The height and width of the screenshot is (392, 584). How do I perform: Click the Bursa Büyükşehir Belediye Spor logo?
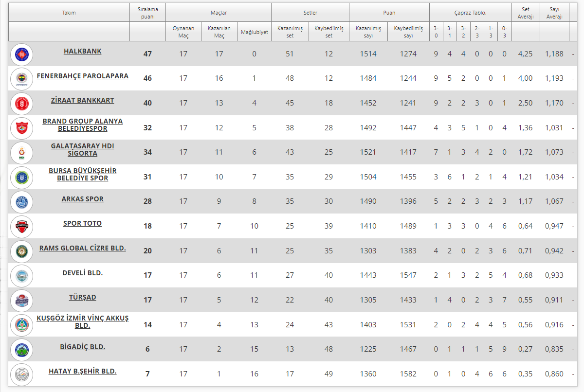click(x=21, y=178)
